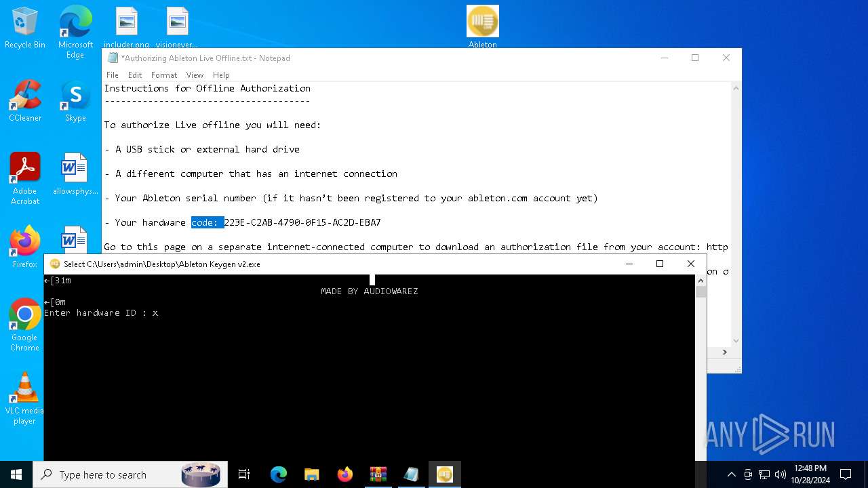The height and width of the screenshot is (488, 868).
Task: Open the Recycle Bin desktop icon
Action: tap(25, 28)
